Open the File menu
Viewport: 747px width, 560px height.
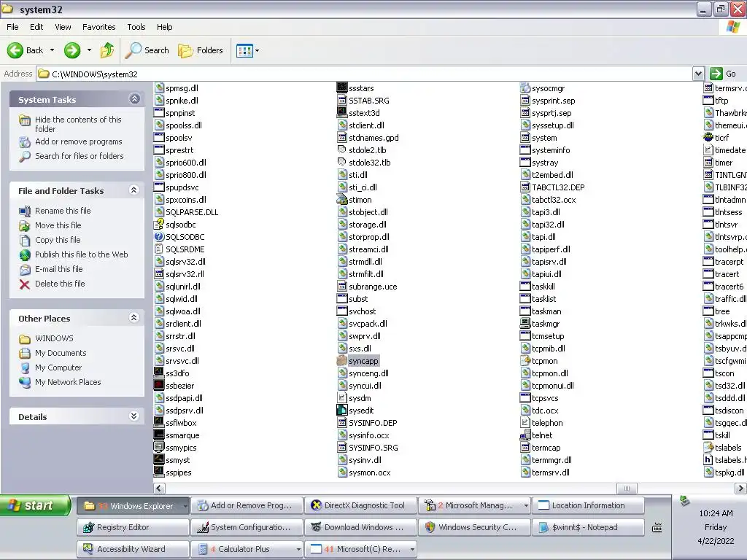pos(13,27)
